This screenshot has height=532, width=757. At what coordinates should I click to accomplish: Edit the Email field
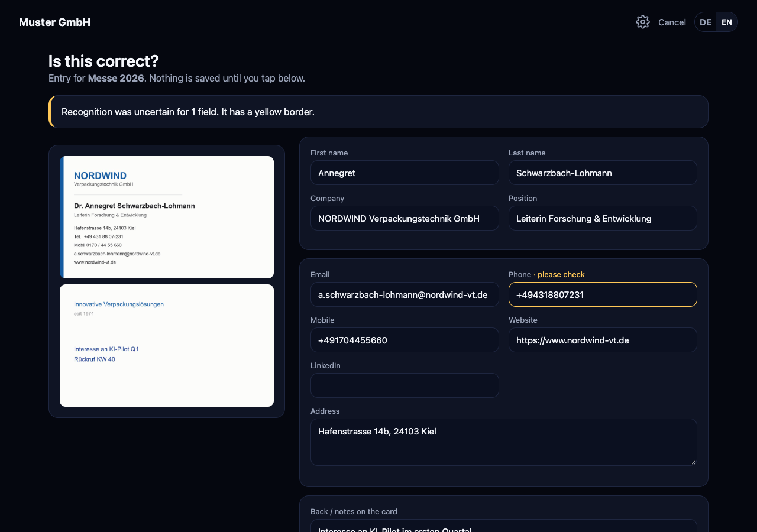pyautogui.click(x=405, y=294)
